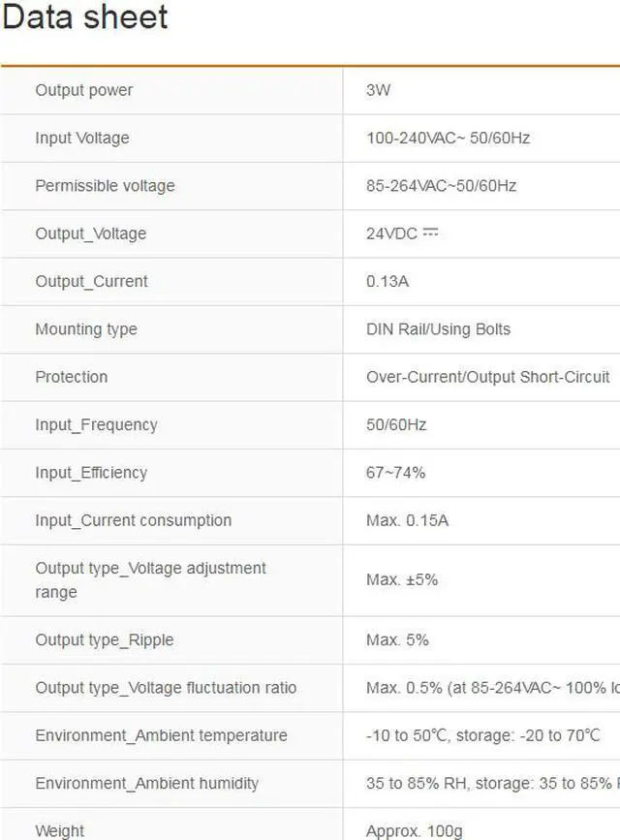Image resolution: width=620 pixels, height=840 pixels.
Task: Click the "Environment_Ambient temperature" label
Action: pos(161,735)
